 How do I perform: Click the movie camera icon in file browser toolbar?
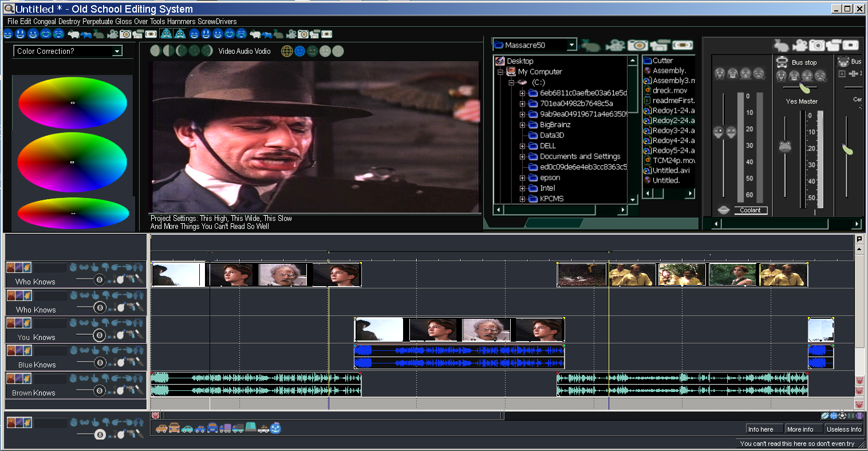(616, 45)
